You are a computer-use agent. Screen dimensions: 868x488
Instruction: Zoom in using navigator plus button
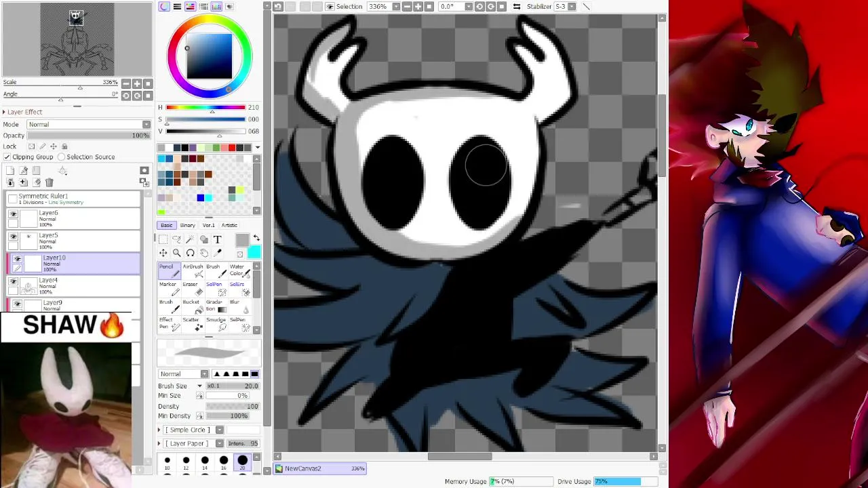137,84
